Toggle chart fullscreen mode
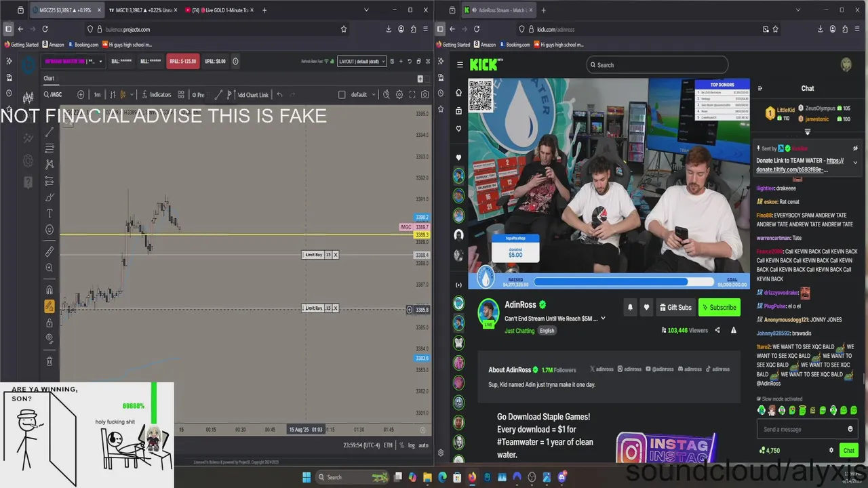The height and width of the screenshot is (488, 868). 412,95
